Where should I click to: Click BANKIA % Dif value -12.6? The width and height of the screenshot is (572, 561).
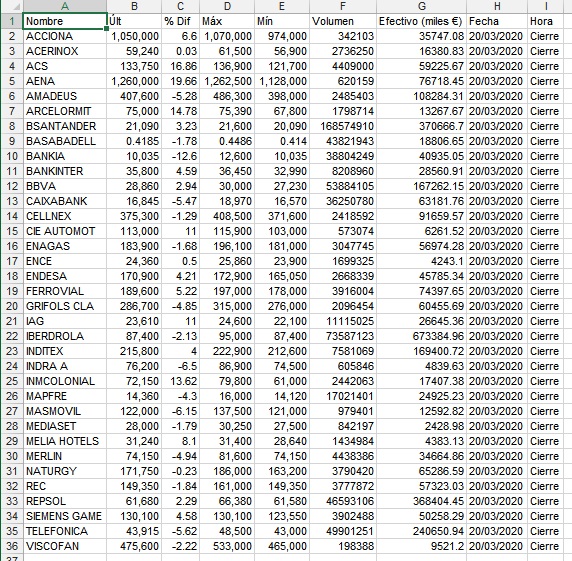180,156
